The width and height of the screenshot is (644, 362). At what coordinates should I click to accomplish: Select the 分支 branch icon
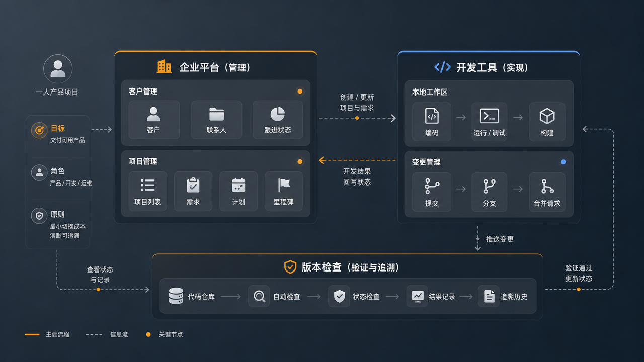[490, 187]
